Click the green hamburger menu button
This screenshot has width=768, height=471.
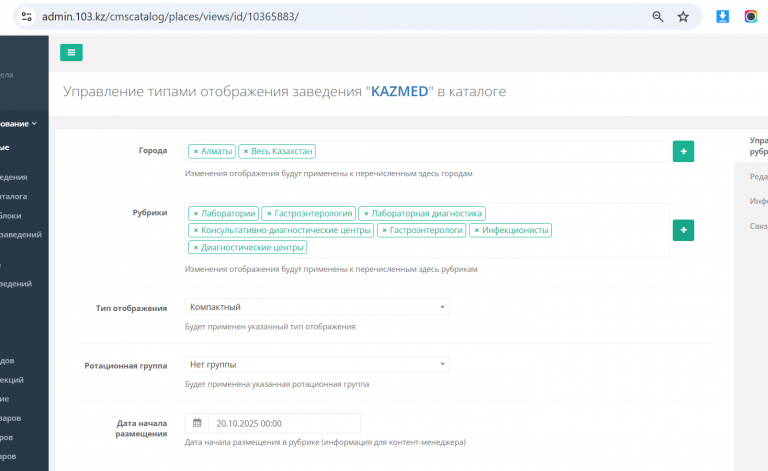(x=71, y=53)
